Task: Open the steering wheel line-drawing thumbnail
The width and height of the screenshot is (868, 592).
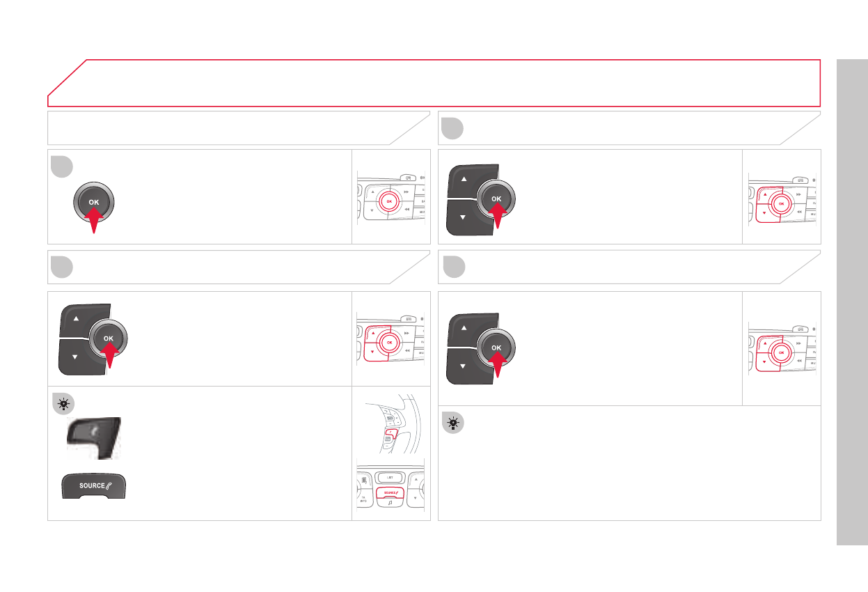Action: click(x=390, y=422)
